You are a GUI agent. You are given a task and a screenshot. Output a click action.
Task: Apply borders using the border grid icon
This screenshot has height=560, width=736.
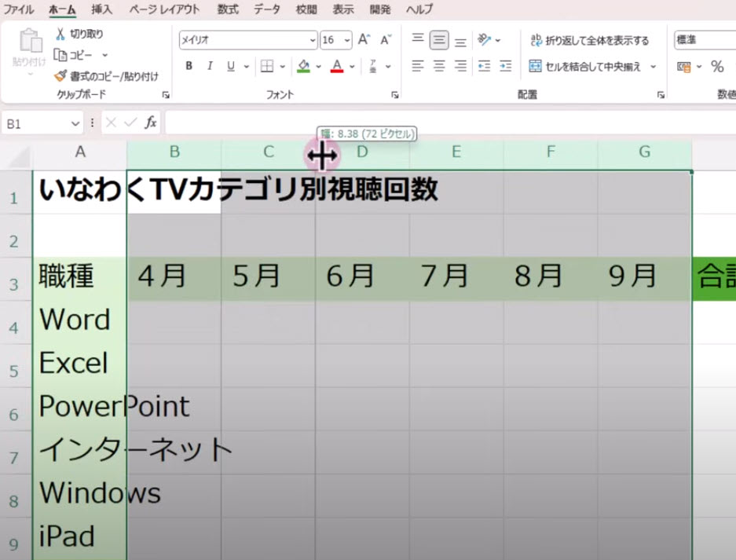coord(267,66)
